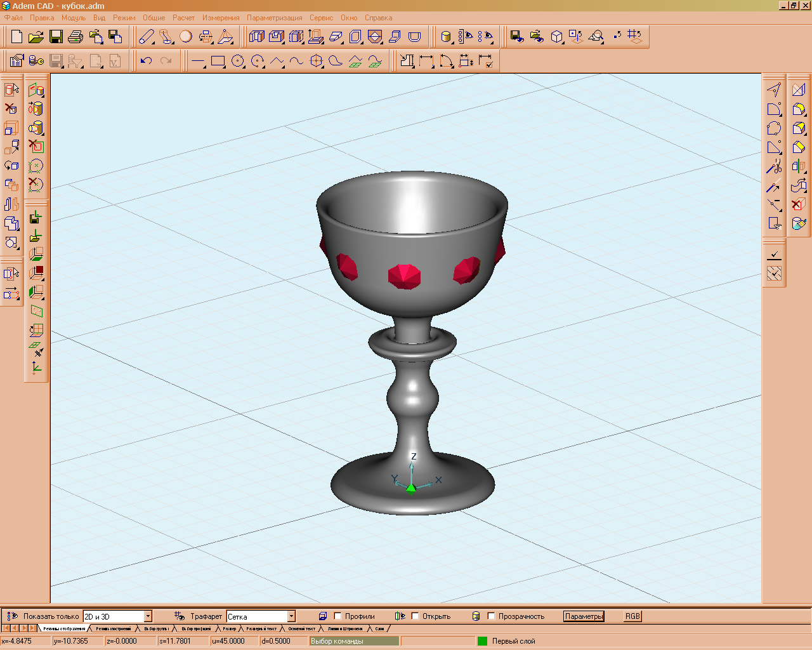Select the linear dimension tool
This screenshot has width=812, height=650.
point(426,61)
